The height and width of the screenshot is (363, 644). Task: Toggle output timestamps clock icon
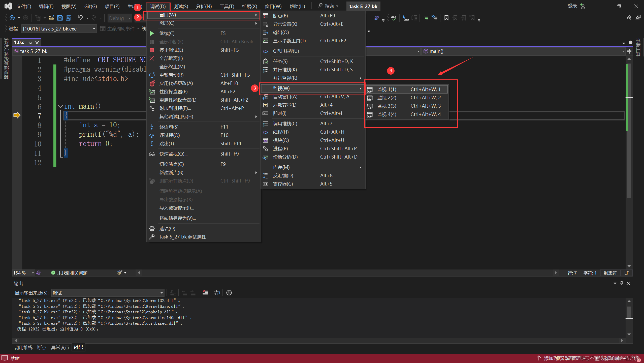tap(229, 293)
